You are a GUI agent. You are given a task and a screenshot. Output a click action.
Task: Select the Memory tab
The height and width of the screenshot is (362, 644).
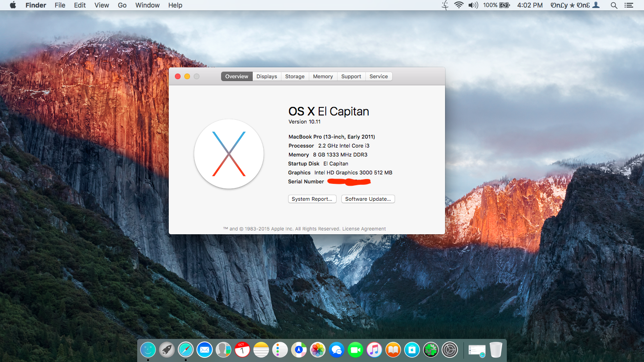click(323, 76)
